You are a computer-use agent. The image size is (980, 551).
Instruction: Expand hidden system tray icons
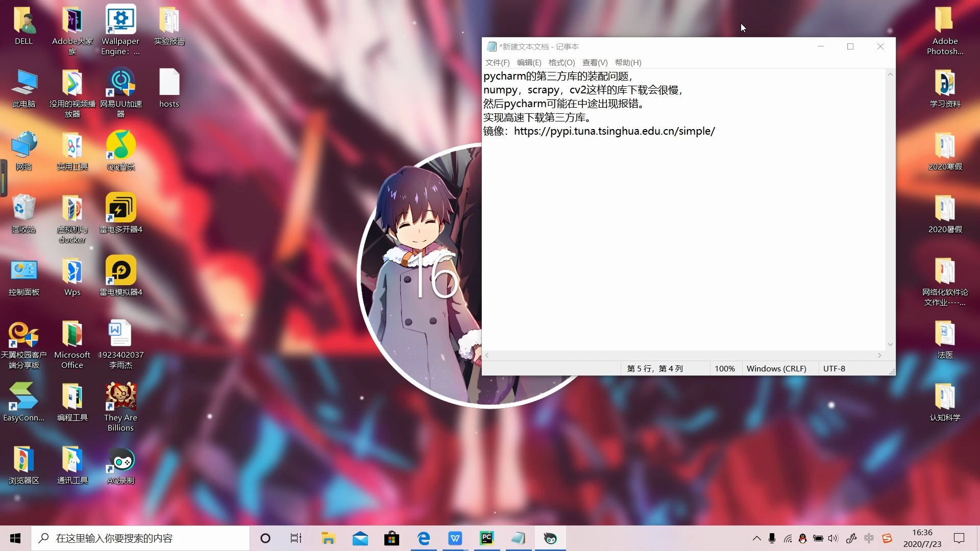coord(756,538)
